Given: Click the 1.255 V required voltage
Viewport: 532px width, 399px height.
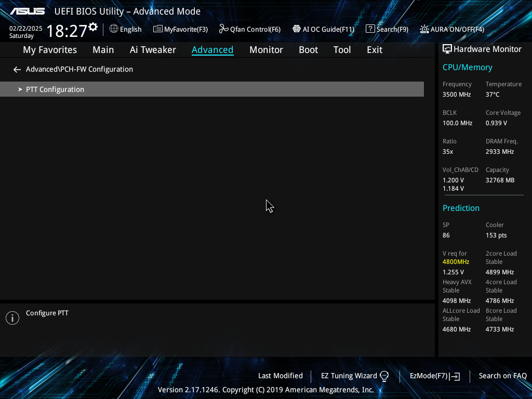Looking at the screenshot, I should click(x=453, y=272).
